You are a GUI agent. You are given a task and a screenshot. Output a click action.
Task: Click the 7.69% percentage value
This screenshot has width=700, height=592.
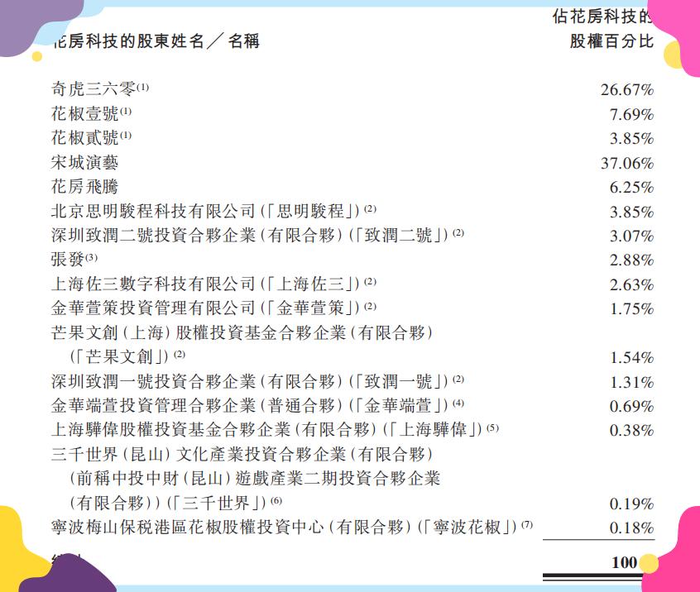point(631,115)
